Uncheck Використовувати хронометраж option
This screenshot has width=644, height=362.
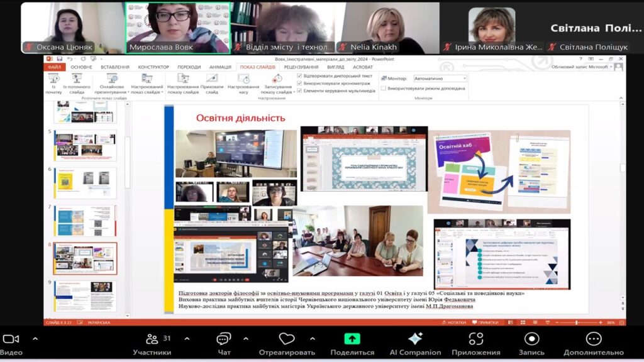click(x=299, y=83)
